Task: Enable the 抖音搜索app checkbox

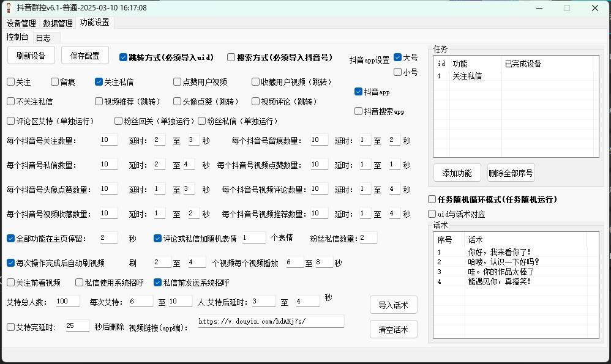Action: coord(358,111)
